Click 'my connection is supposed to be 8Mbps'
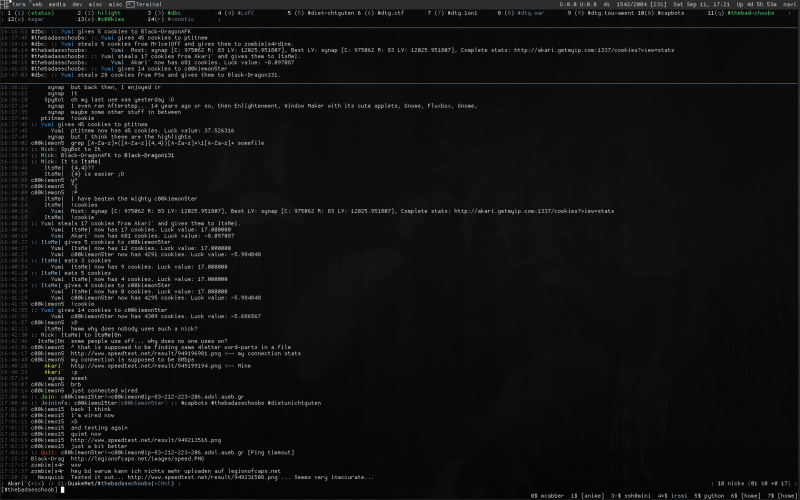The image size is (800, 500). [x=132, y=360]
